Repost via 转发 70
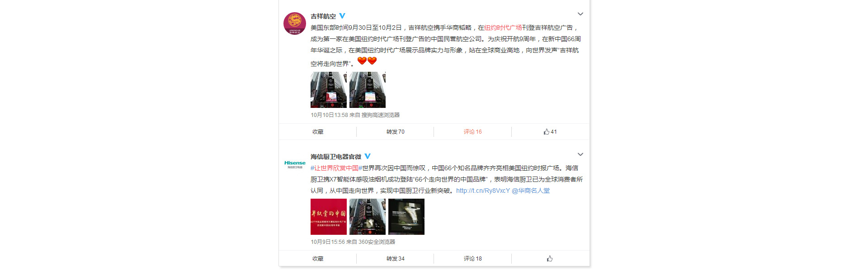Screen dimensions: 868x270 [396, 132]
